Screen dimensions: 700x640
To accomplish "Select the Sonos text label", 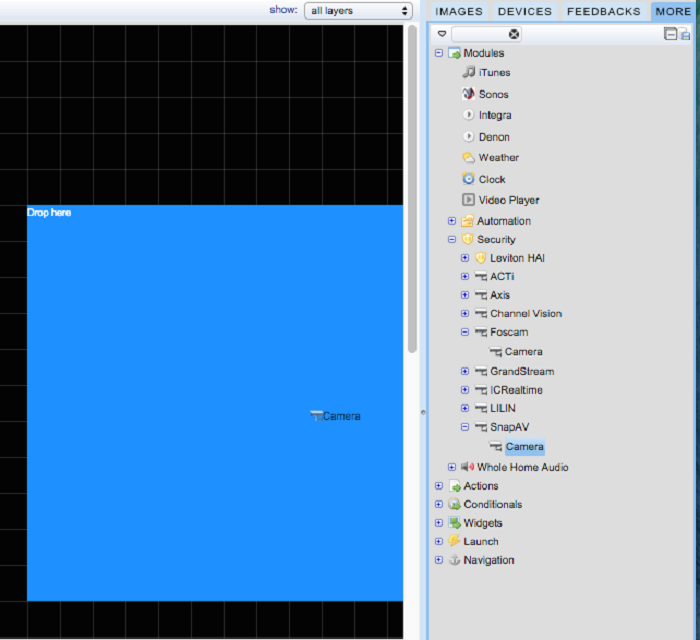I will [494, 94].
